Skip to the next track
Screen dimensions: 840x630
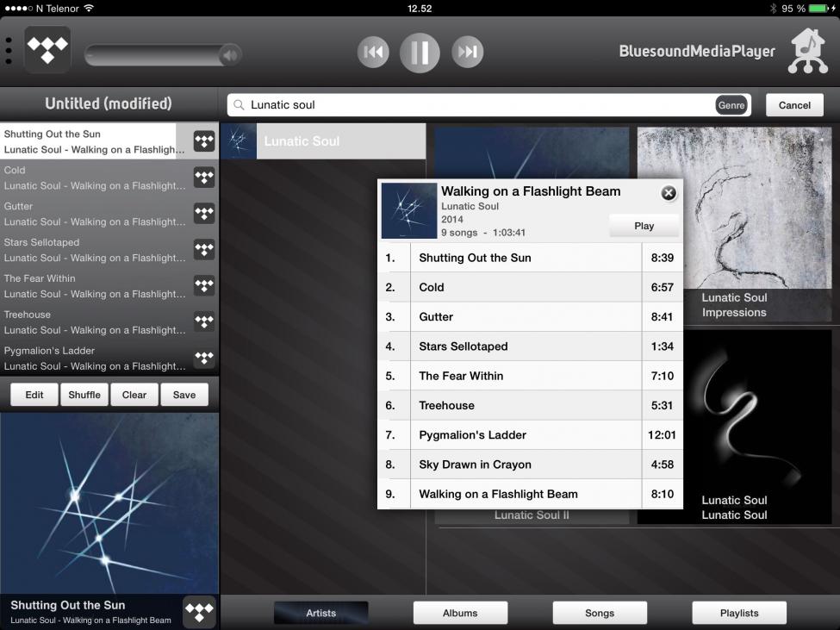coord(467,52)
